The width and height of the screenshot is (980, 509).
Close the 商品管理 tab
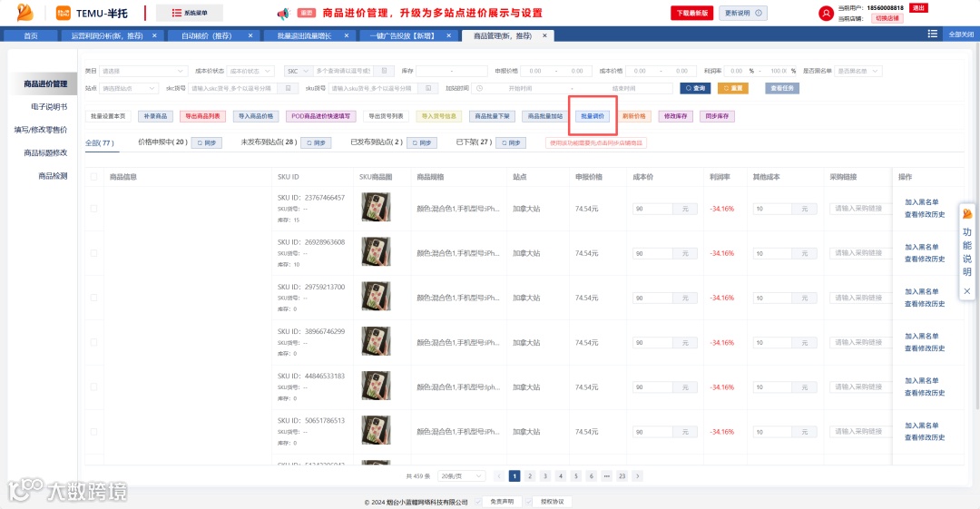[x=544, y=35]
